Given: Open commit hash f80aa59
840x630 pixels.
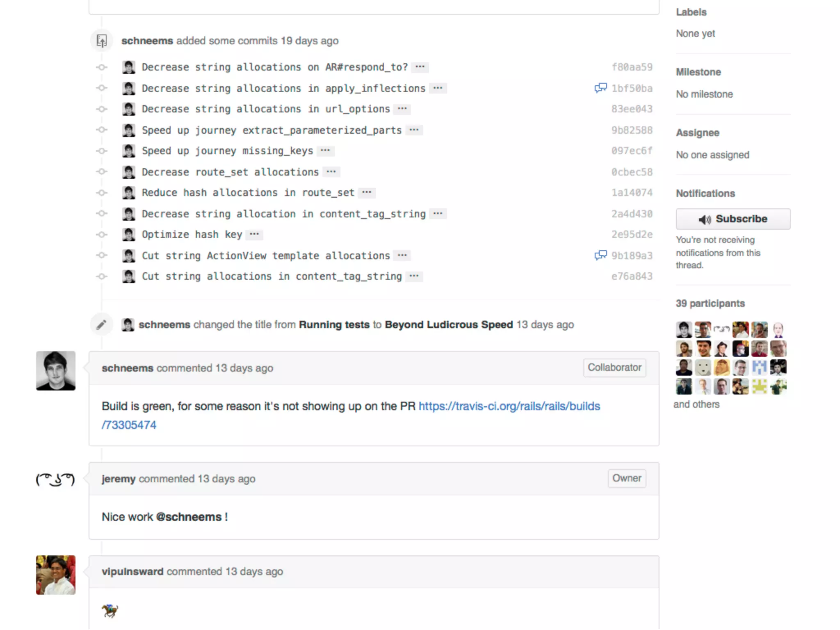Looking at the screenshot, I should click(x=632, y=67).
